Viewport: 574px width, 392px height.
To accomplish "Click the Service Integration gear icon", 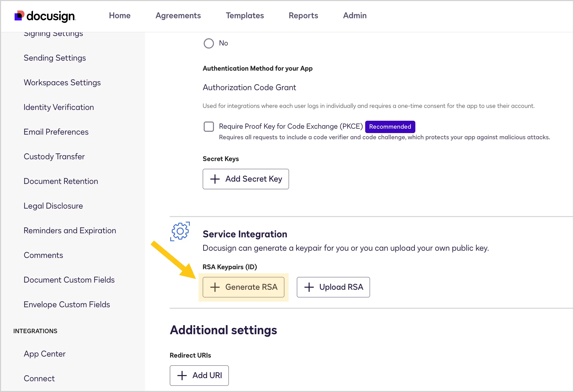I will click(180, 231).
